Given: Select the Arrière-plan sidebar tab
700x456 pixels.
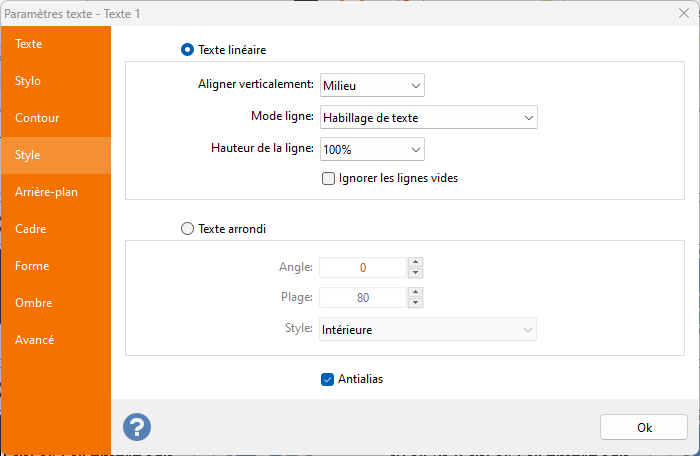Looking at the screenshot, I should (46, 192).
